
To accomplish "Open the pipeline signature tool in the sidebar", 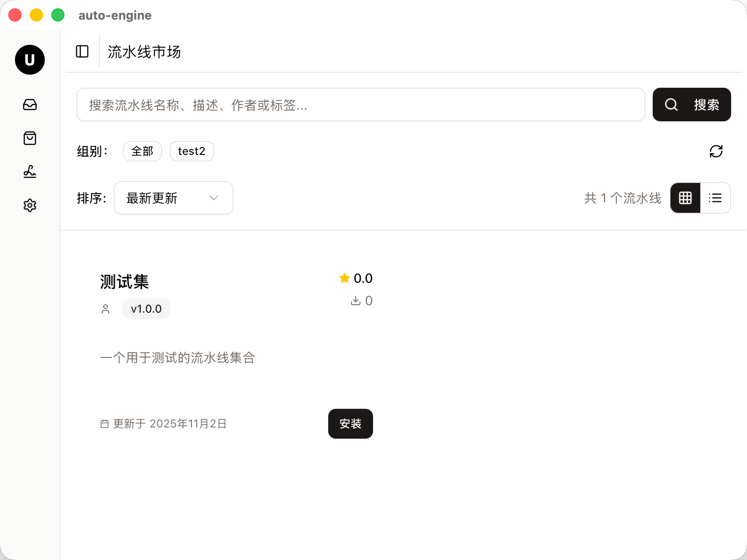I will pos(29,172).
